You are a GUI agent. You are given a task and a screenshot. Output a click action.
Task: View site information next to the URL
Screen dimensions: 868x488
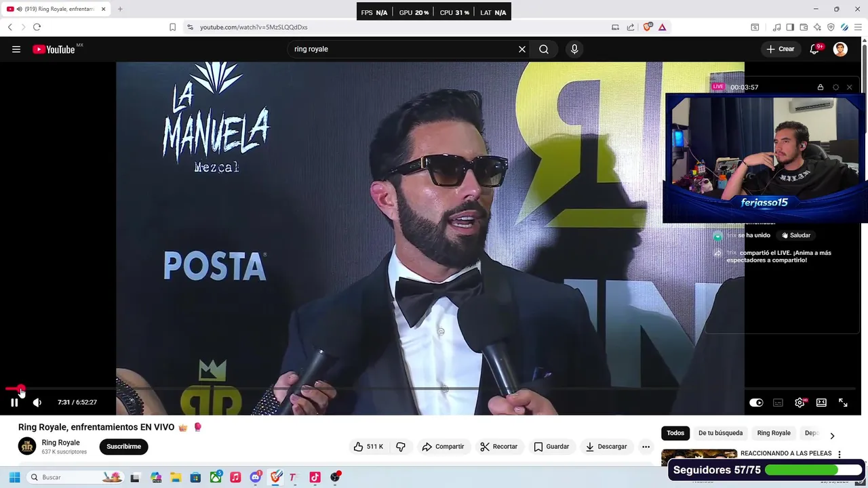190,27
